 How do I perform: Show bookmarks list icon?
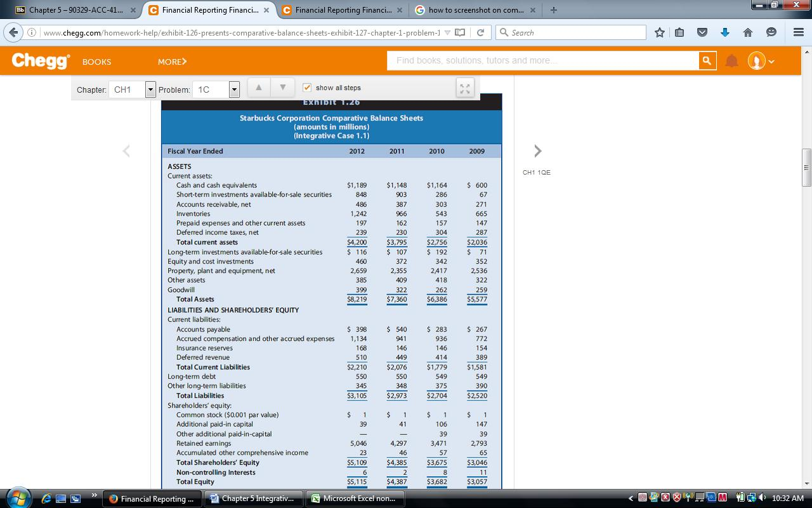[x=679, y=32]
